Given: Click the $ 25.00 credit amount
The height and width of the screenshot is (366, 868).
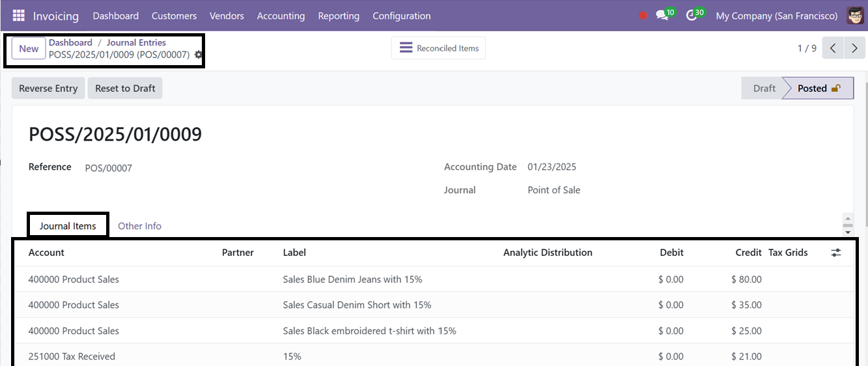Looking at the screenshot, I should (746, 331).
